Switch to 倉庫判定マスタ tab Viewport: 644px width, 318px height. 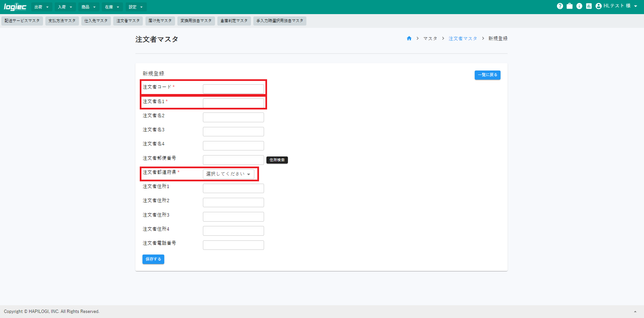pos(234,21)
